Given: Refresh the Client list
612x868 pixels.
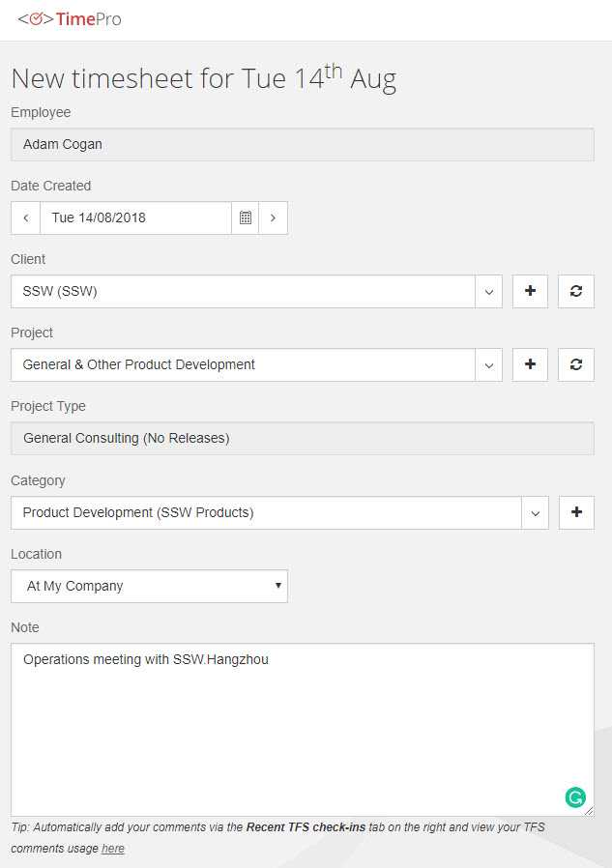Looking at the screenshot, I should pyautogui.click(x=576, y=291).
